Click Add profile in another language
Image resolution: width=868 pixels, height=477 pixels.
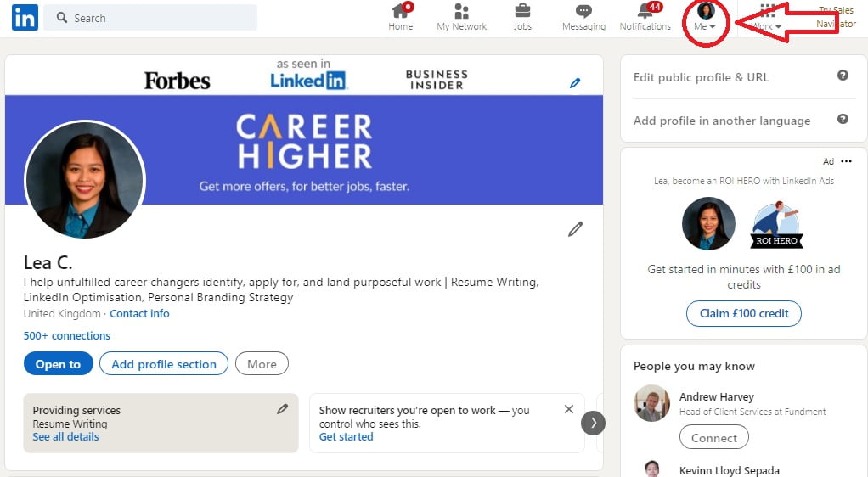[x=722, y=121]
